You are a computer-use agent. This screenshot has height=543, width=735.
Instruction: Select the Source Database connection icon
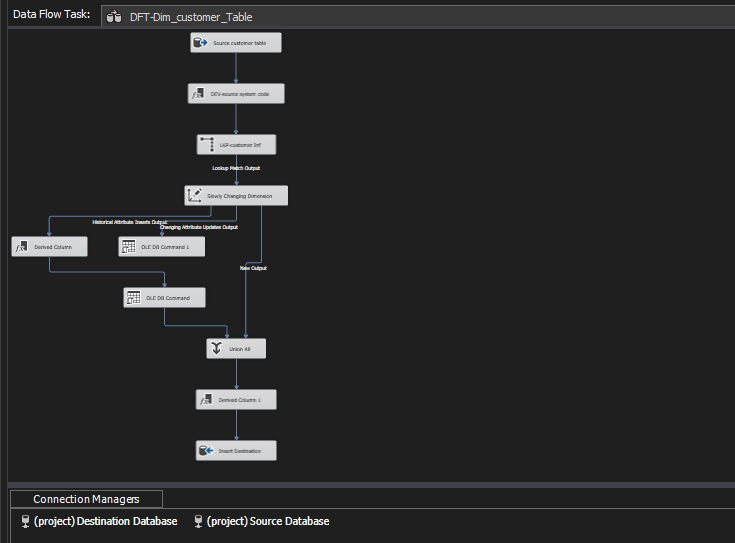[x=198, y=521]
